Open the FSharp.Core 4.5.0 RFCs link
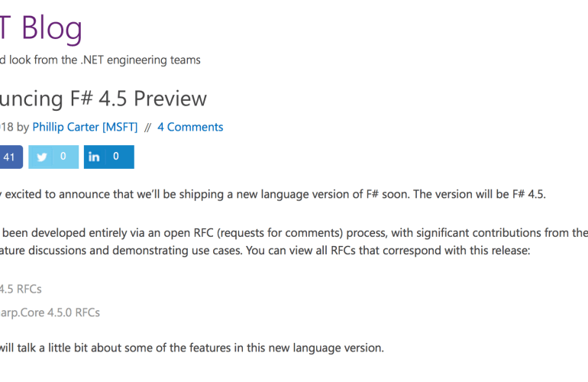Screen dimensions: 588x382 point(50,312)
